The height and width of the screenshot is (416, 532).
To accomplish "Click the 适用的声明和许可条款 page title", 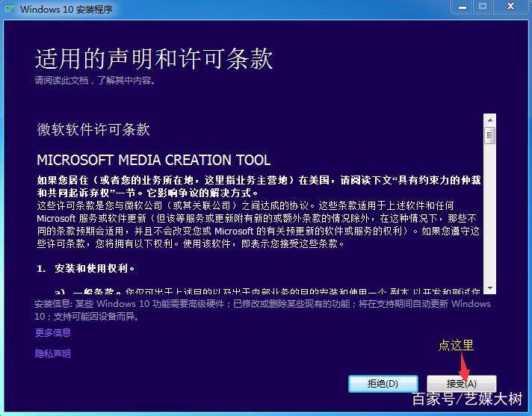I will point(154,59).
